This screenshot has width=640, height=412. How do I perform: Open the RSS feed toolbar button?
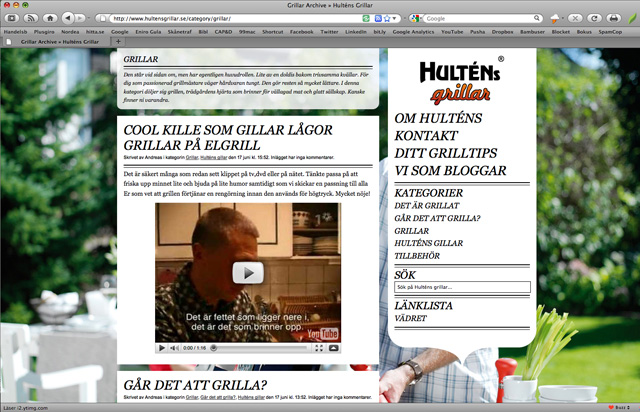[x=30, y=18]
